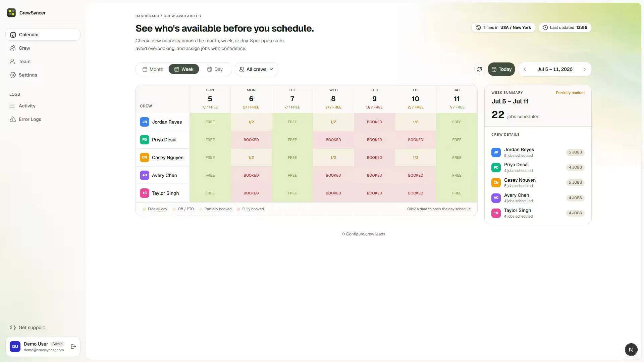Select Casey Nguyen Wednesday 1/2 cell
This screenshot has height=362, width=644.
[333, 157]
